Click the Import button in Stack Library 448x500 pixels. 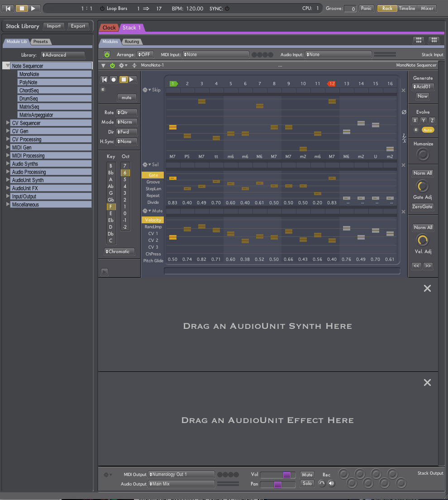(54, 26)
